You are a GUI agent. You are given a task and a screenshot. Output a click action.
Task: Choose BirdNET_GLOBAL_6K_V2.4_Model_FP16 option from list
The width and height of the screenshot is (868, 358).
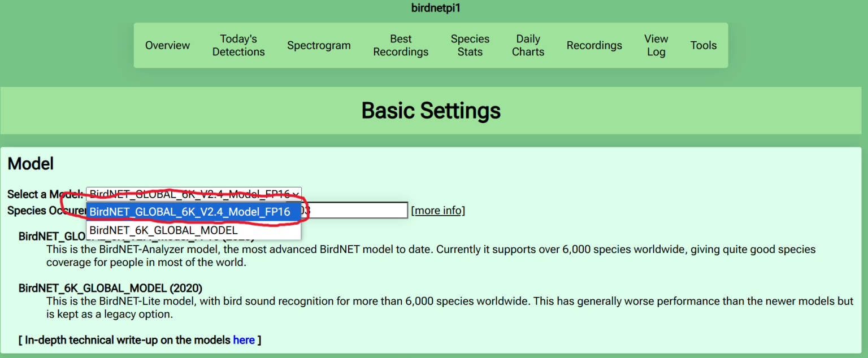pyautogui.click(x=190, y=212)
